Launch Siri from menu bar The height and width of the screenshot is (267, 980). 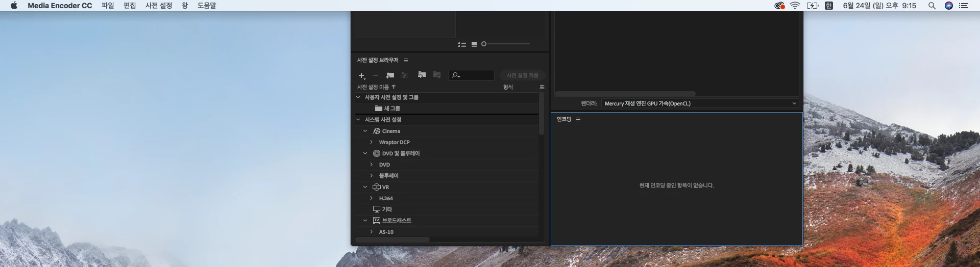pos(949,6)
